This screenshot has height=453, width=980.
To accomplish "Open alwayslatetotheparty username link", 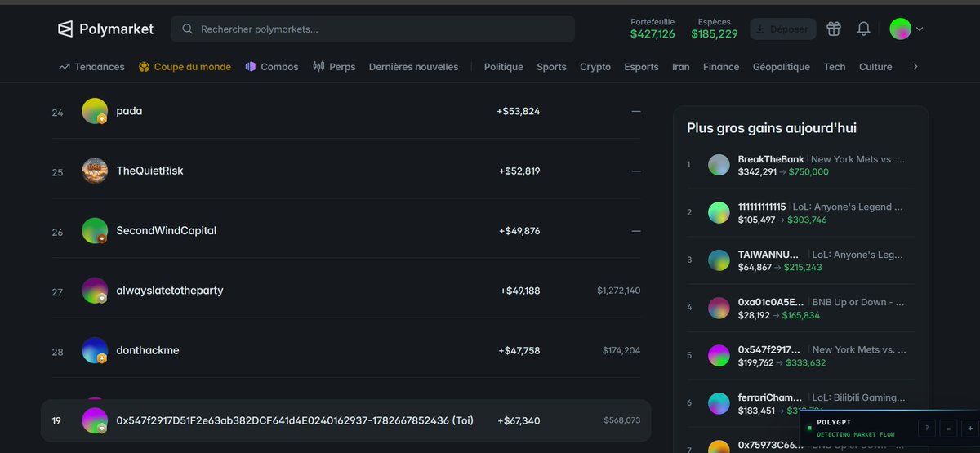I will 170,291.
